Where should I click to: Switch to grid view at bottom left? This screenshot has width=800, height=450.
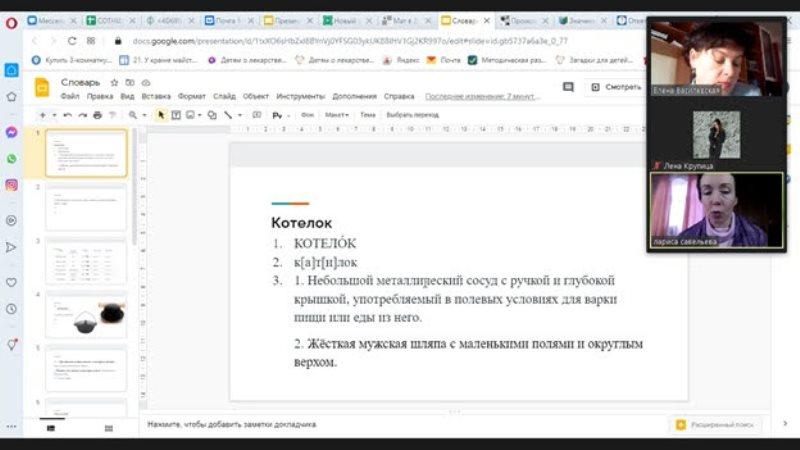coord(109,428)
